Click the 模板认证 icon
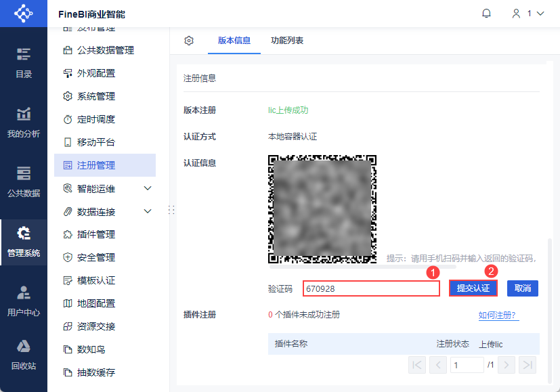The height and width of the screenshot is (392, 560). point(68,280)
